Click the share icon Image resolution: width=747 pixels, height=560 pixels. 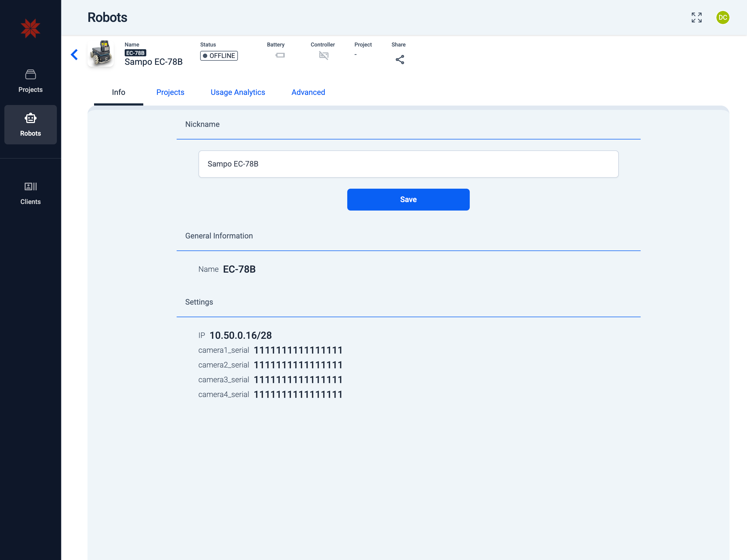pyautogui.click(x=399, y=59)
